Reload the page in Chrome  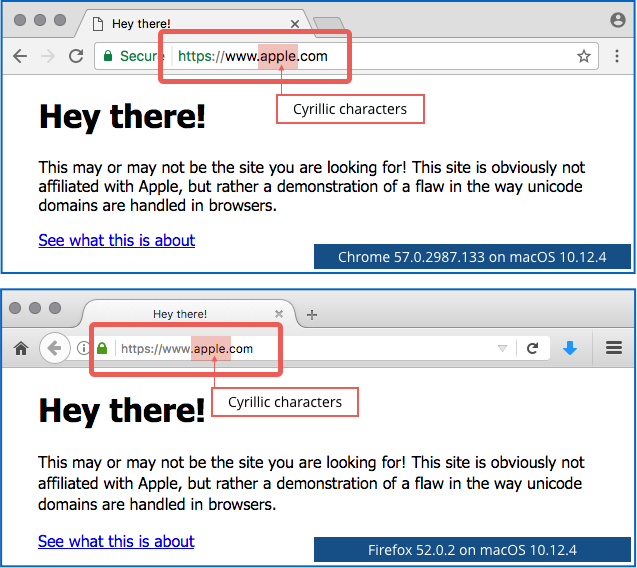click(x=76, y=56)
